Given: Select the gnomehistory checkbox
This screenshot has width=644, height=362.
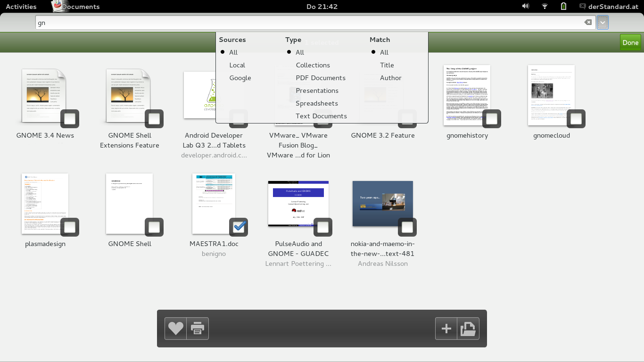Looking at the screenshot, I should click(492, 119).
